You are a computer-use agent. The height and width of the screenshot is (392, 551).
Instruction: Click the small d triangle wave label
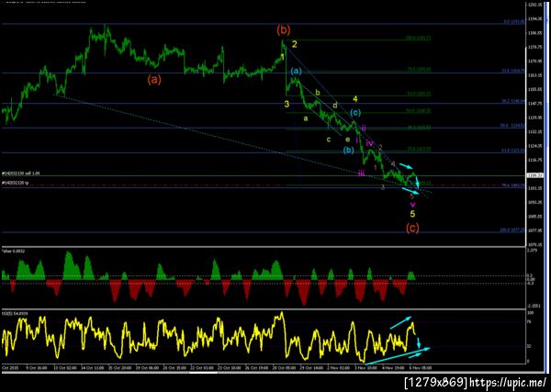[335, 105]
